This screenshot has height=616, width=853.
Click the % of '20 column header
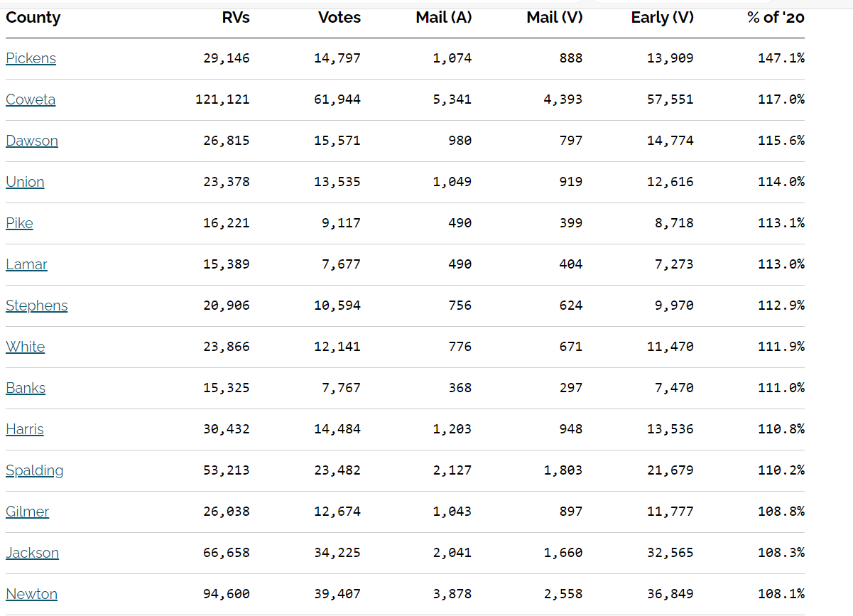[775, 18]
